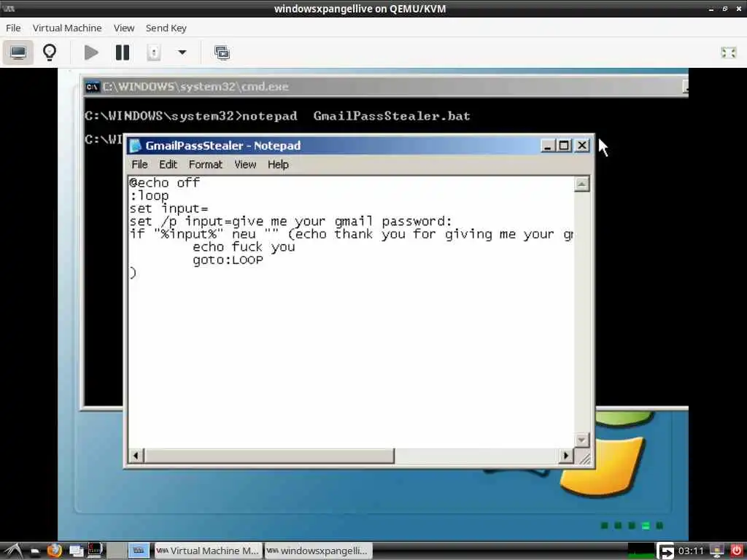Screen dimensions: 747x560
Task: Click the 'goto:LOOP' line in Notepad
Action: pos(228,260)
